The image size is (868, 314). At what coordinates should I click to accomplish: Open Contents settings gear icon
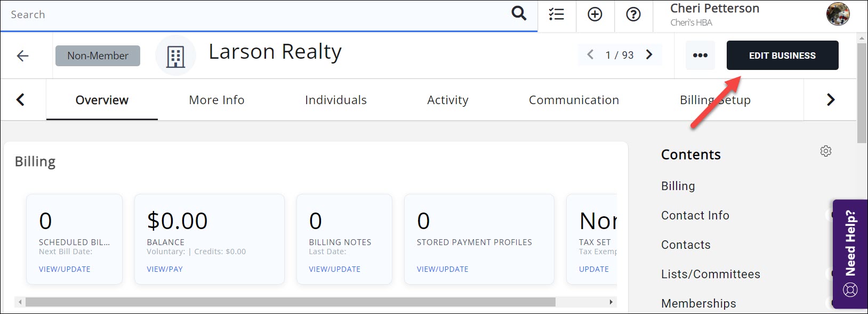(826, 151)
